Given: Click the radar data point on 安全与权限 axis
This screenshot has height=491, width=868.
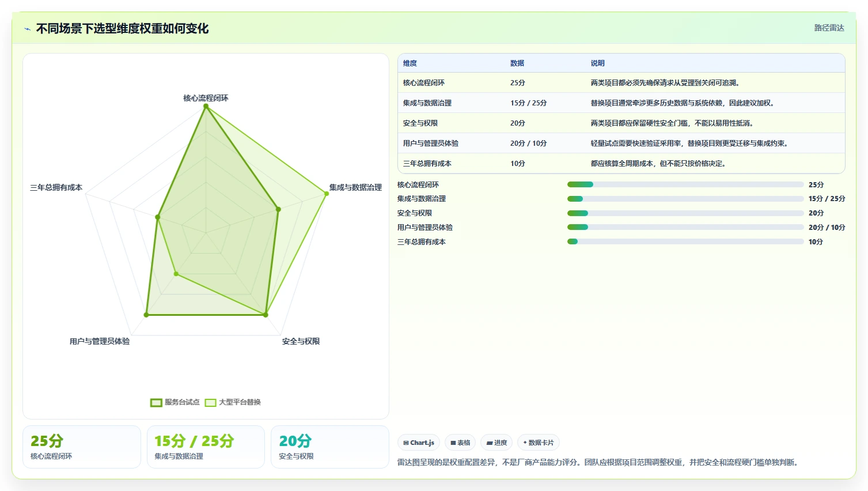Looking at the screenshot, I should (266, 315).
